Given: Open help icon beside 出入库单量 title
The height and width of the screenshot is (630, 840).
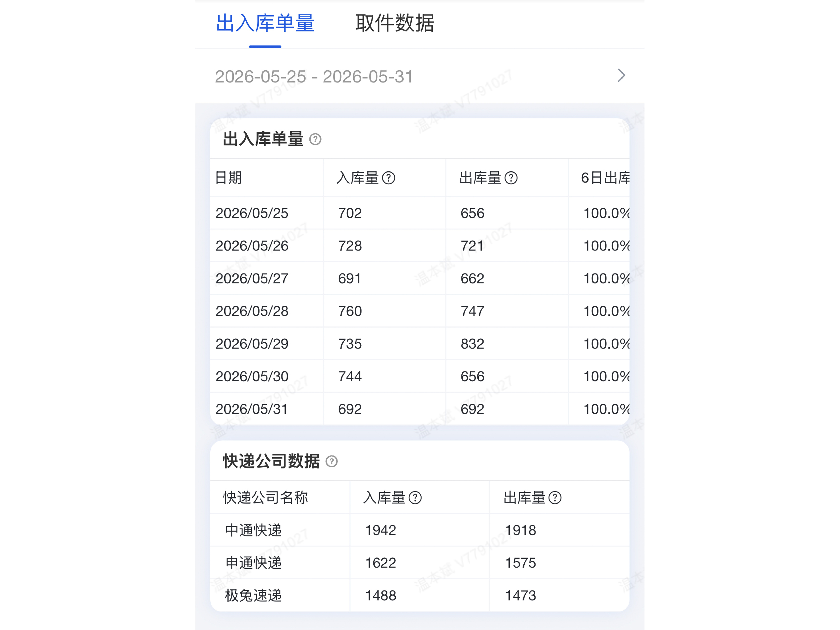Looking at the screenshot, I should [x=315, y=139].
